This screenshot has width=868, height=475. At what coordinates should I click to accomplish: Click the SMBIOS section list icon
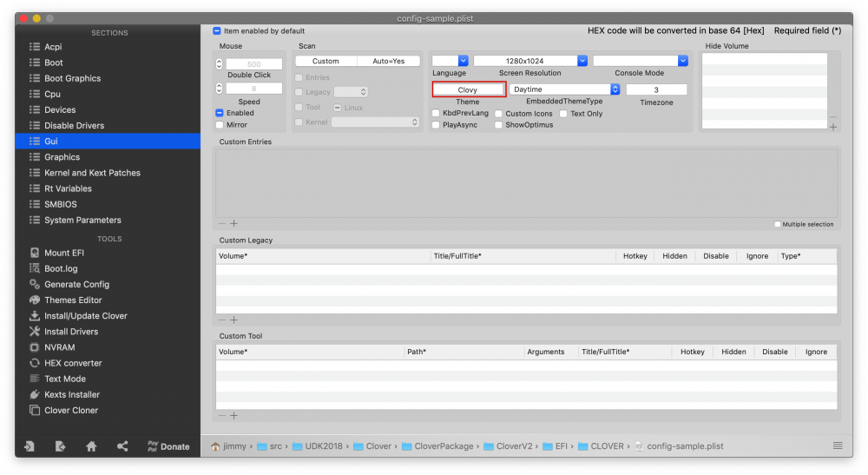point(35,204)
